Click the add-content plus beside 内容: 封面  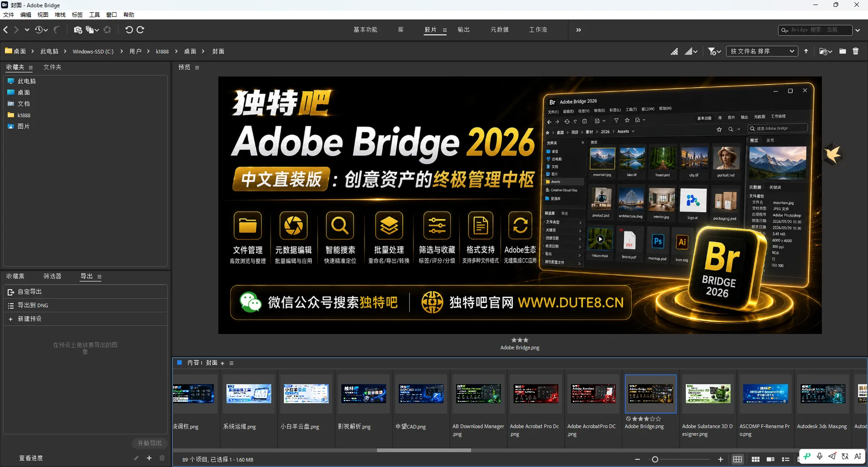click(222, 363)
